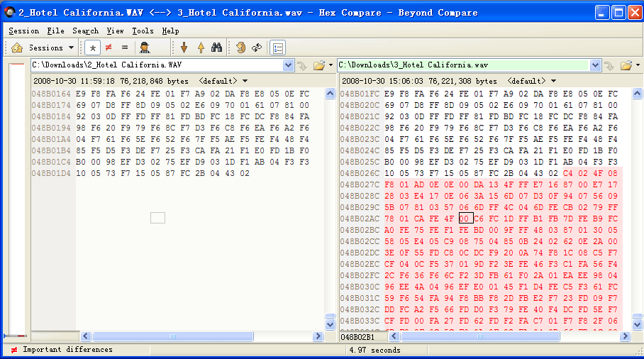This screenshot has height=359, width=644.
Task: Click 4.97 seconds status text
Action: pos(374,350)
